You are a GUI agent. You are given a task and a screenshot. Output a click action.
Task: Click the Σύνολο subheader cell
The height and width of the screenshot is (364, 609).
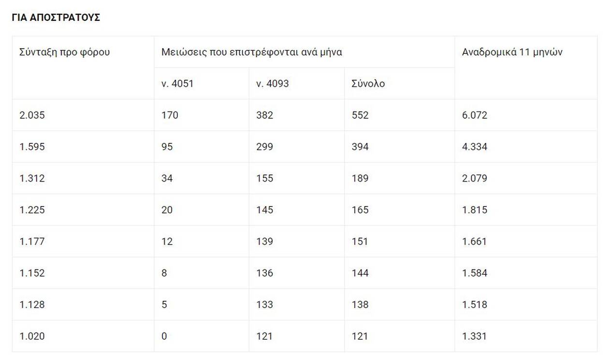368,84
